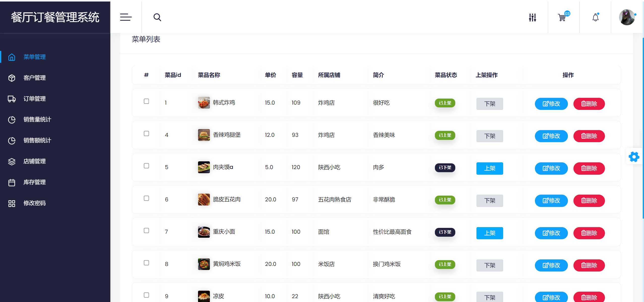The height and width of the screenshot is (302, 644).
Task: Open 订单管理 sidebar menu item
Action: [35, 99]
